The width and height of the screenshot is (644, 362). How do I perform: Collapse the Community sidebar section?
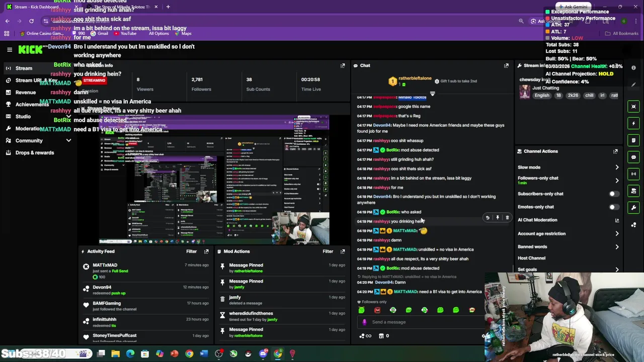[x=68, y=141]
